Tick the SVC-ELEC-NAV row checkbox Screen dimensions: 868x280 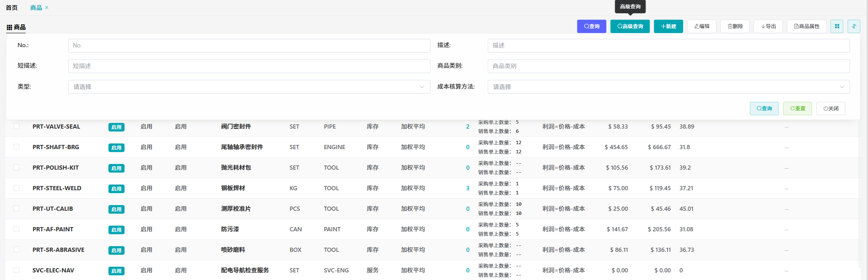(x=16, y=270)
